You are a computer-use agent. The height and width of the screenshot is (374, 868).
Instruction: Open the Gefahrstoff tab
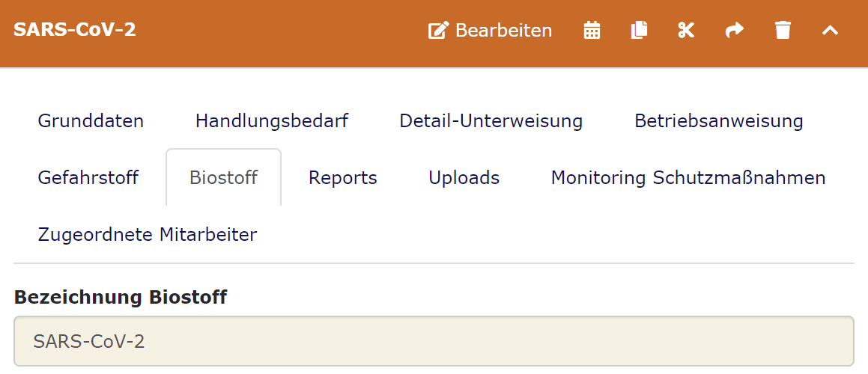point(88,178)
